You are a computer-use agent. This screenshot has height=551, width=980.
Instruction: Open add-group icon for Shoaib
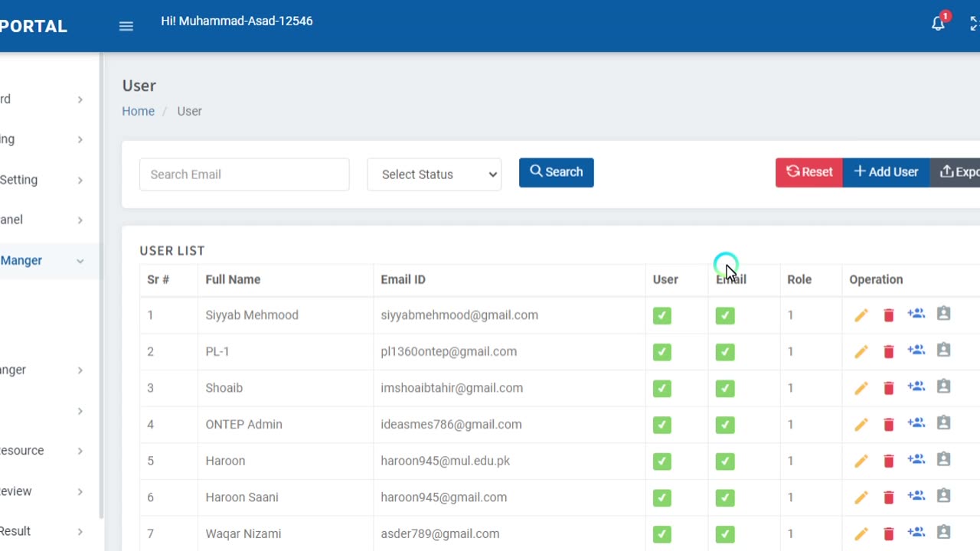[916, 386]
